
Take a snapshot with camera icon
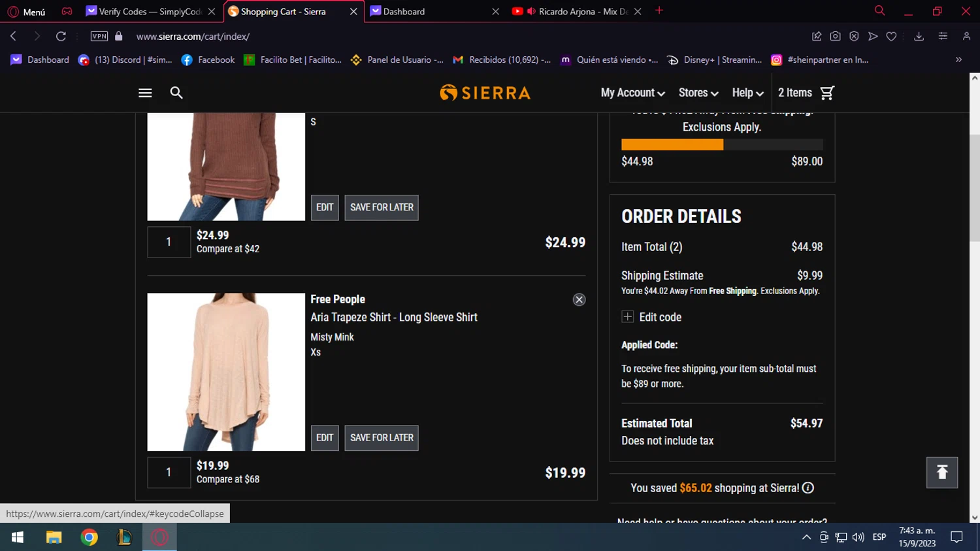(x=835, y=37)
